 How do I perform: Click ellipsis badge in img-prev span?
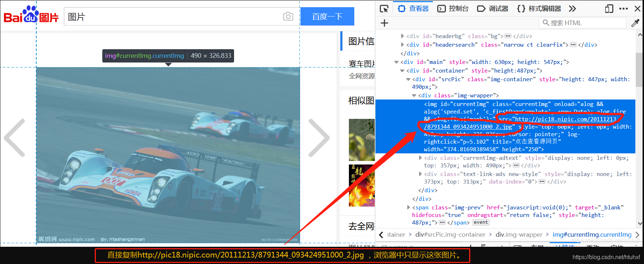[442, 222]
